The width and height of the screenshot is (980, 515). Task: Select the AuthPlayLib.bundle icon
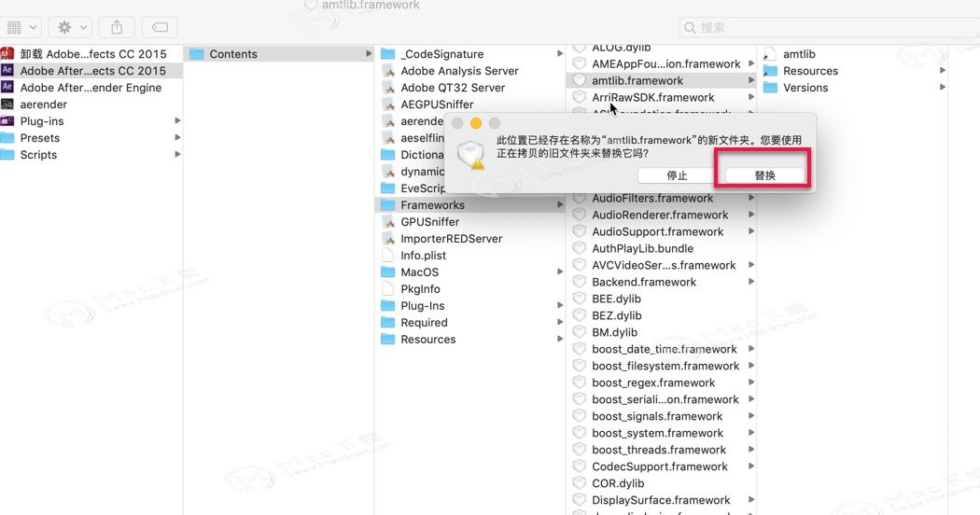(x=580, y=248)
